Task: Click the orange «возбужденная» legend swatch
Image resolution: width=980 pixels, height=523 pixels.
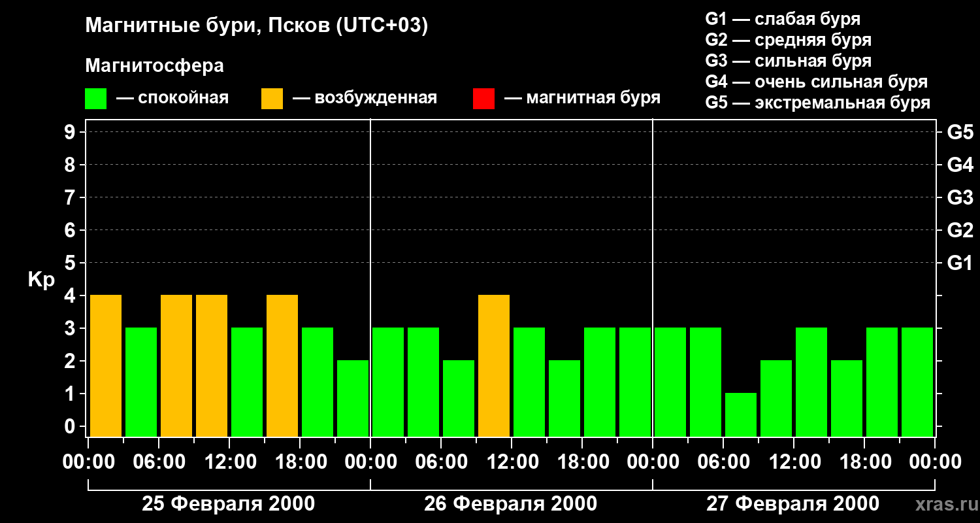Action: pyautogui.click(x=272, y=99)
